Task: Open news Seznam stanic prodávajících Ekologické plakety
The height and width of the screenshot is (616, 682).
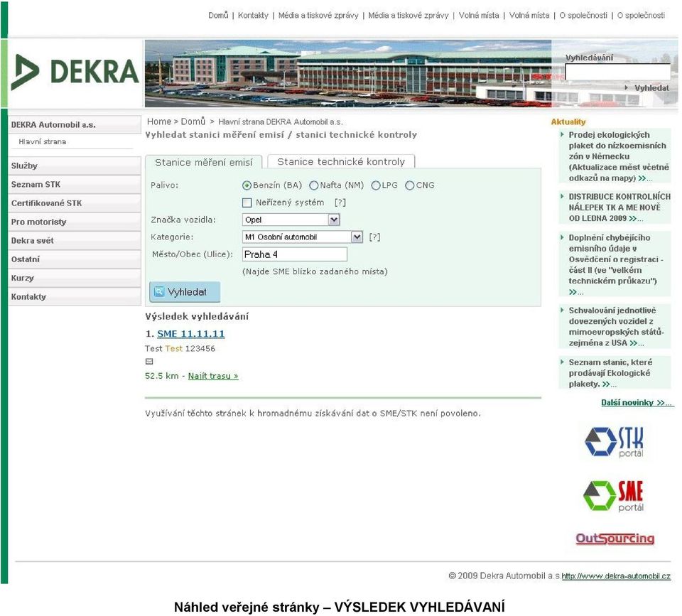Action: click(x=610, y=373)
